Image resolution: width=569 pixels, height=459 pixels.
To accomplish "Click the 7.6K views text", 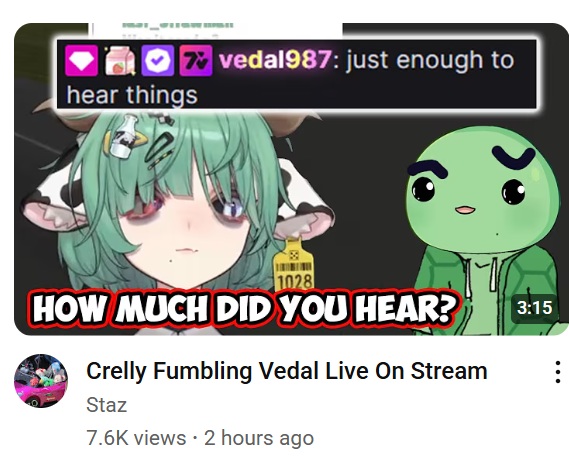I will 136,438.
